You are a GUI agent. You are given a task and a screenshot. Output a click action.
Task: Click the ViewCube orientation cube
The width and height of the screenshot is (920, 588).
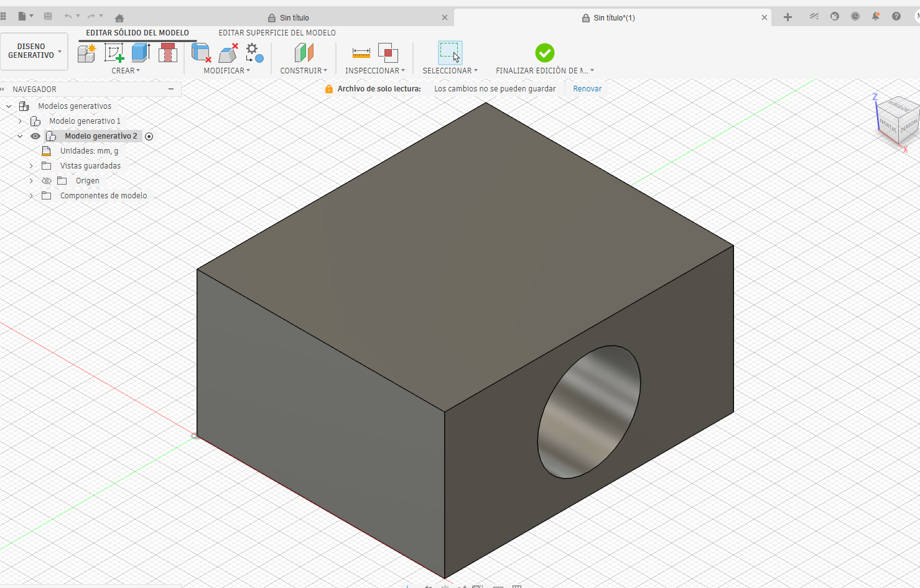tap(898, 119)
